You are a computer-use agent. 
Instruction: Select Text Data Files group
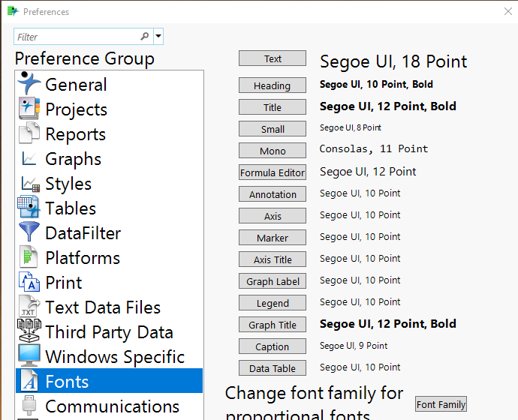[109, 307]
